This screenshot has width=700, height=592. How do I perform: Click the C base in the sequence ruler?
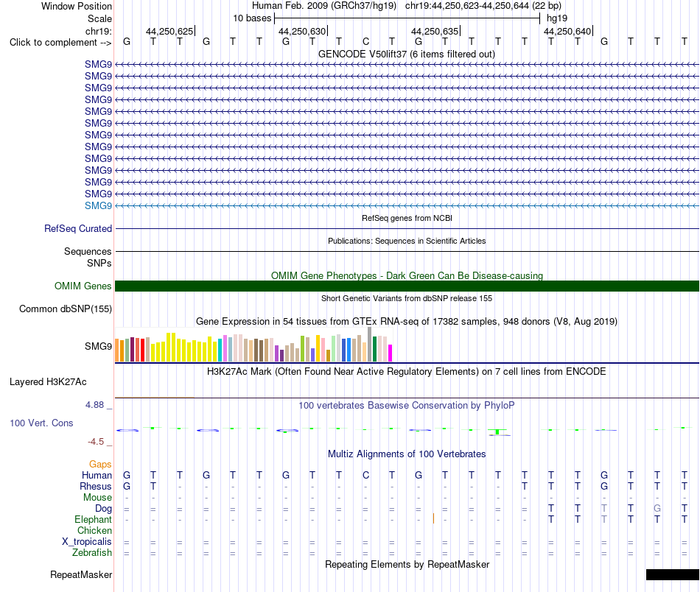point(365,41)
